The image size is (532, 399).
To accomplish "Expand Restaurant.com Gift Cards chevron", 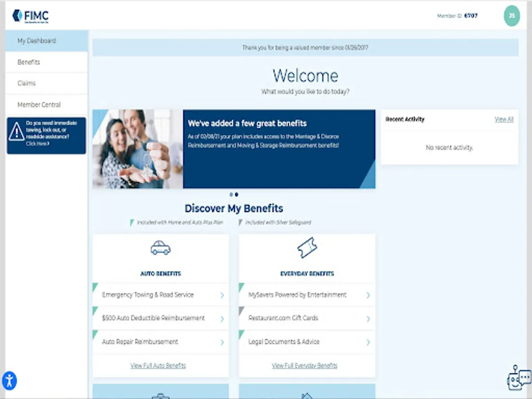I will [368, 319].
